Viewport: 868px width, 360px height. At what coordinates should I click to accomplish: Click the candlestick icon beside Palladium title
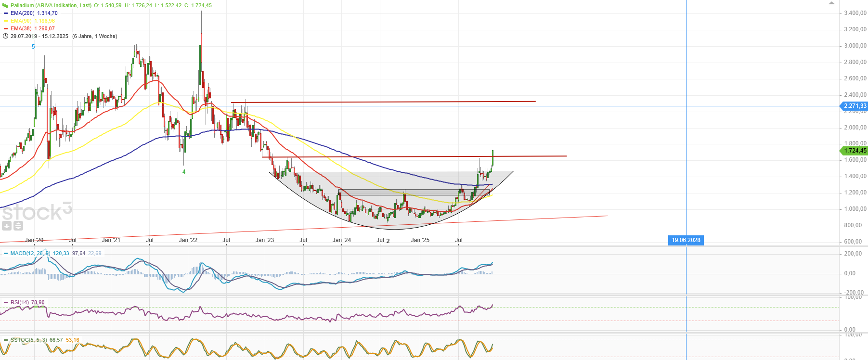6,6
